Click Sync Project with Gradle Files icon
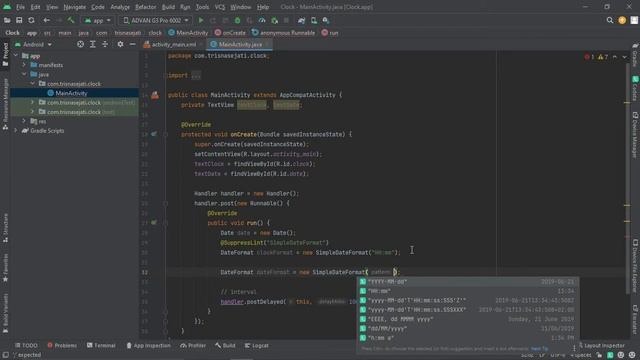This screenshot has height=360, width=640. pos(301,20)
